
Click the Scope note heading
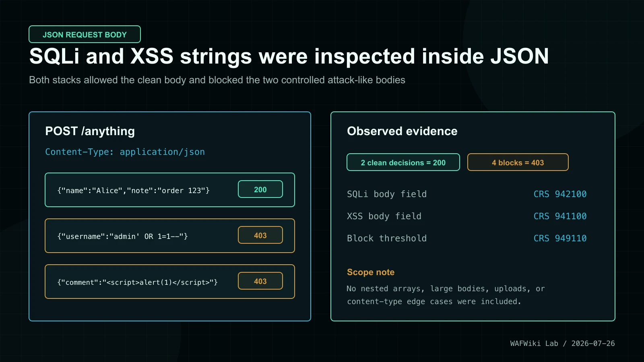(x=371, y=272)
